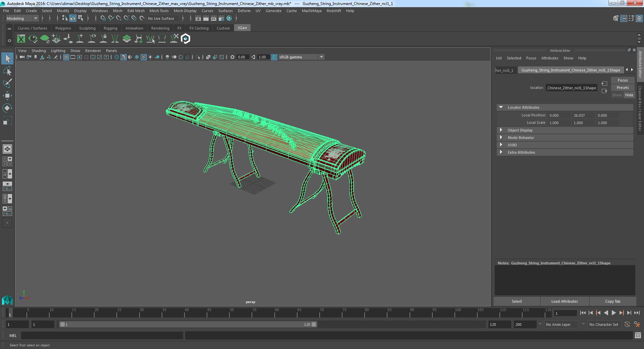The width and height of the screenshot is (644, 349).
Task: Pick the Paint Selection tool
Action: coord(7,83)
